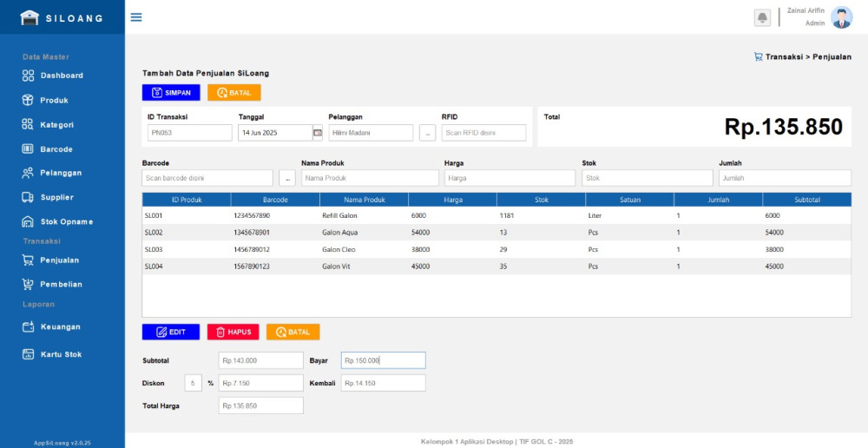Viewport: 868px width, 448px height.
Task: Click the Barcode icon in sidebar
Action: click(28, 149)
